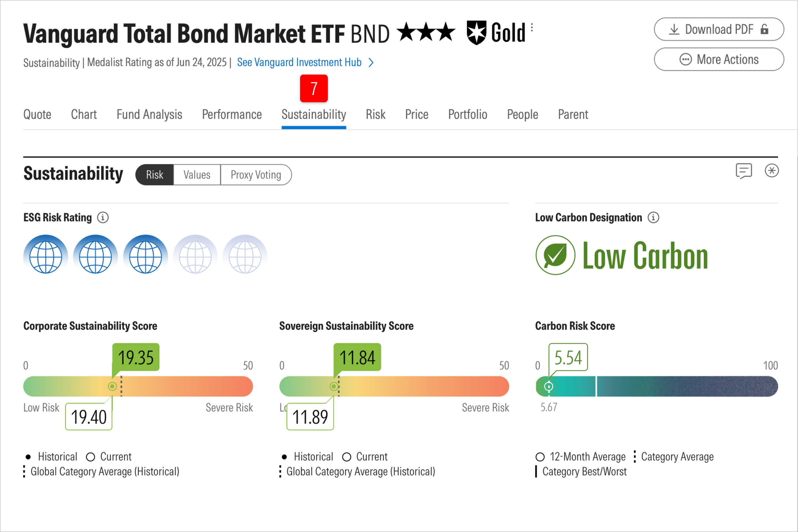Click the 5.67 category average value

click(549, 407)
